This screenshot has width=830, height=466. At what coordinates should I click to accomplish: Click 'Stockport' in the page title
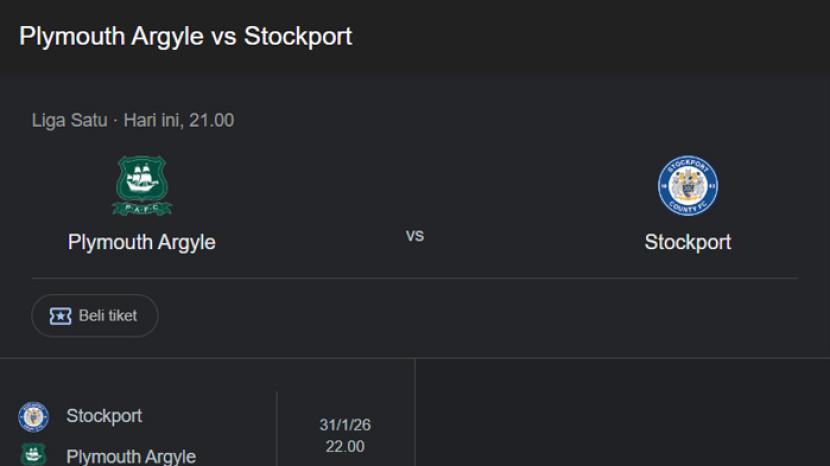coord(298,37)
